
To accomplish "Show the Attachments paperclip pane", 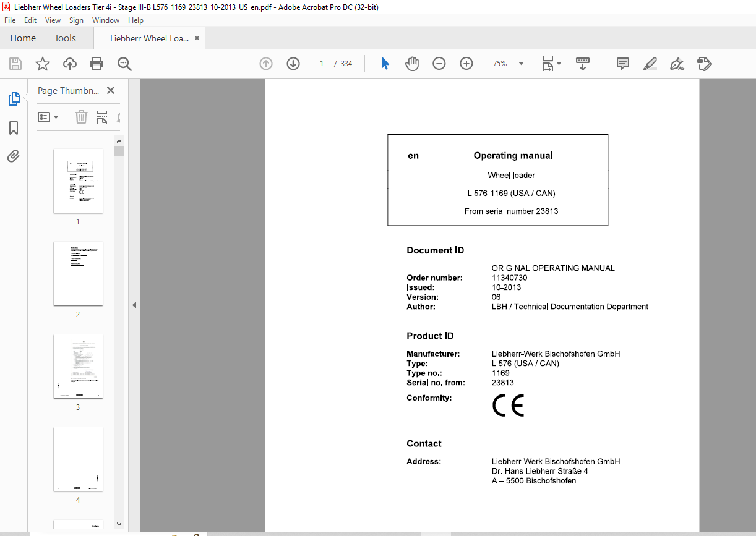I will pos(14,156).
